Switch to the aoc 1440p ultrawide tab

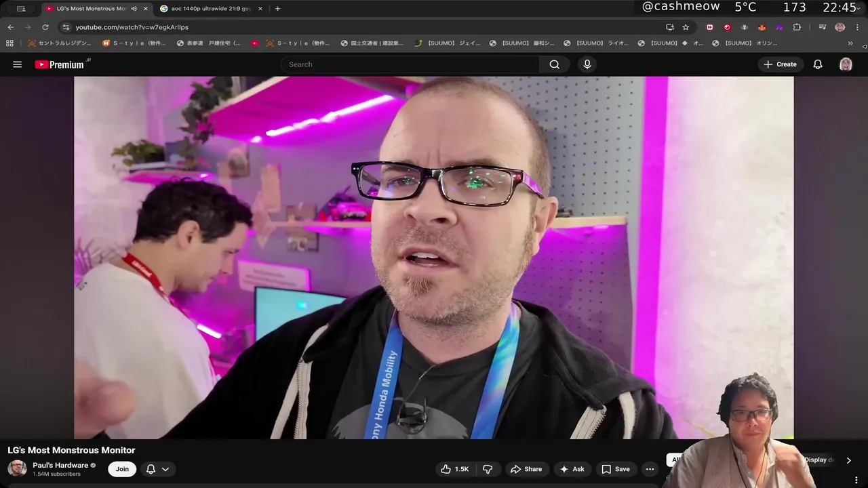tap(210, 9)
